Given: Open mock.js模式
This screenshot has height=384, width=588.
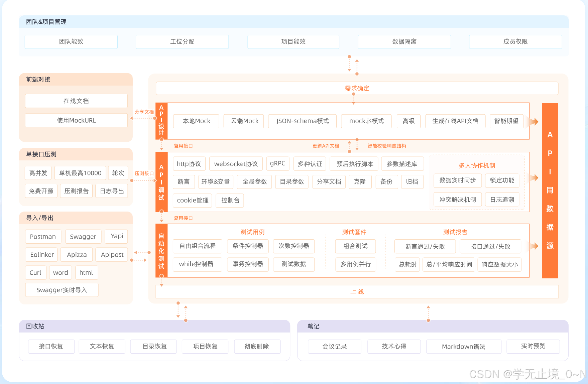Looking at the screenshot, I should click(366, 121).
